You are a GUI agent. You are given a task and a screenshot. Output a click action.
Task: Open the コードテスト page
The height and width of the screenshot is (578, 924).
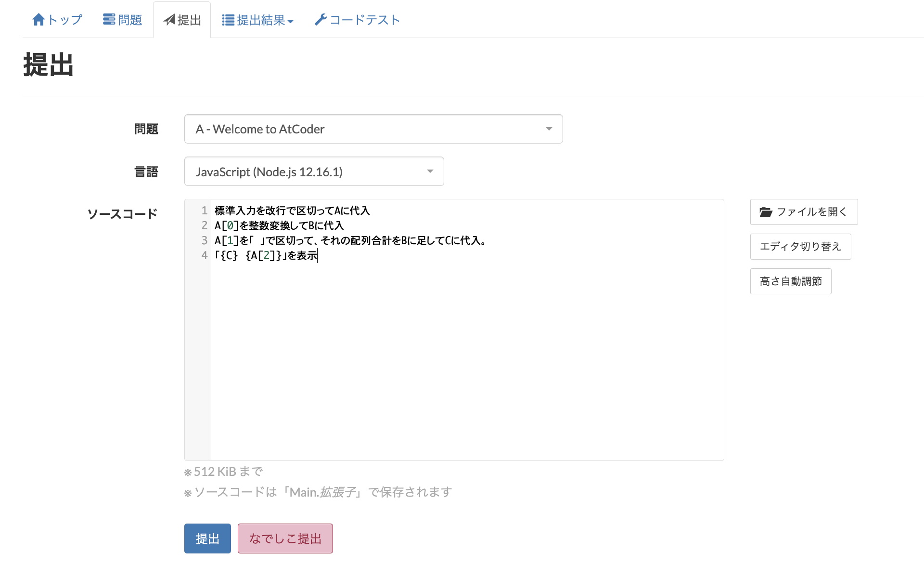[x=356, y=19]
